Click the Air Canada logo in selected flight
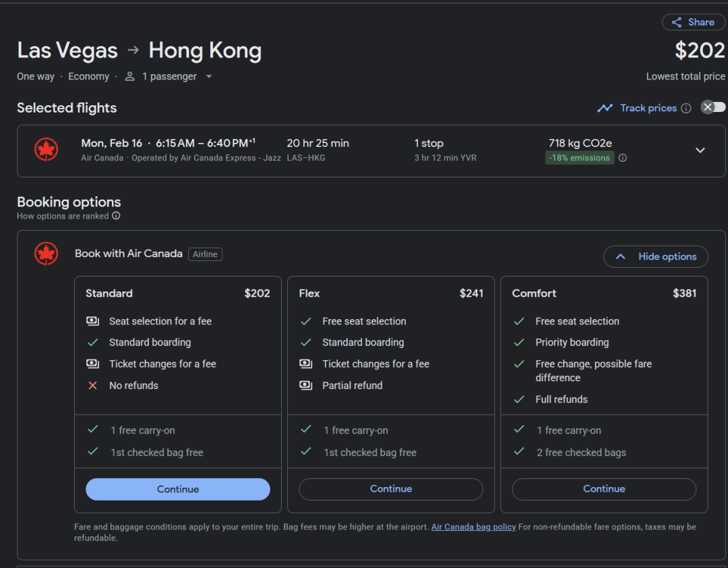 point(47,150)
